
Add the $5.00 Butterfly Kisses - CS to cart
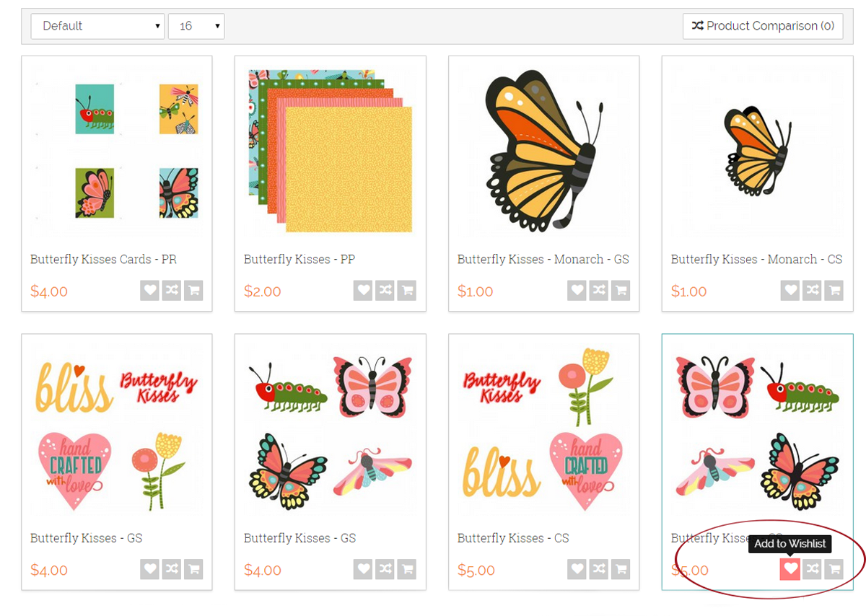coord(621,569)
